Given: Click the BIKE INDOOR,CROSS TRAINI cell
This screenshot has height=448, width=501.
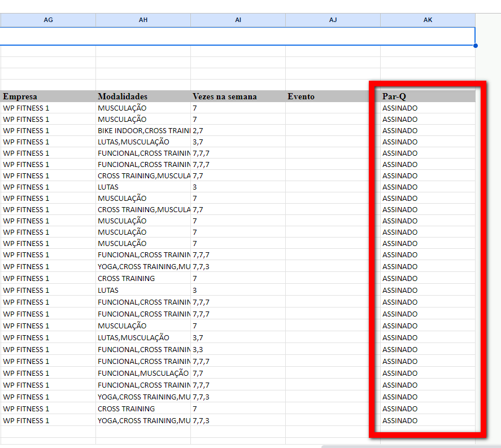Looking at the screenshot, I should pyautogui.click(x=143, y=130).
